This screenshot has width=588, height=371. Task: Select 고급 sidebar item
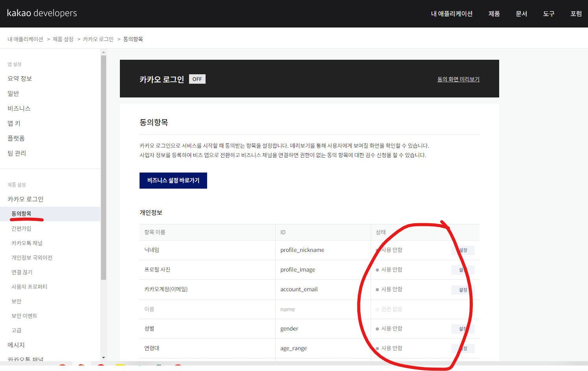pos(17,331)
